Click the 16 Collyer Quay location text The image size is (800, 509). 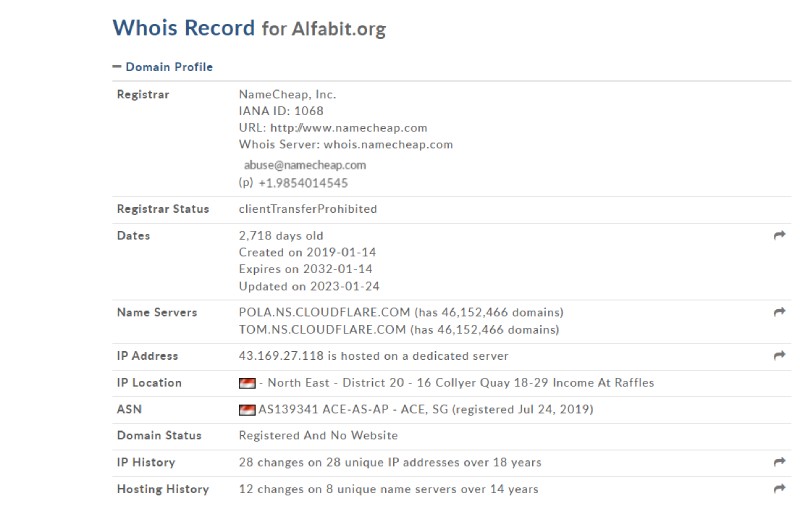[x=464, y=383]
